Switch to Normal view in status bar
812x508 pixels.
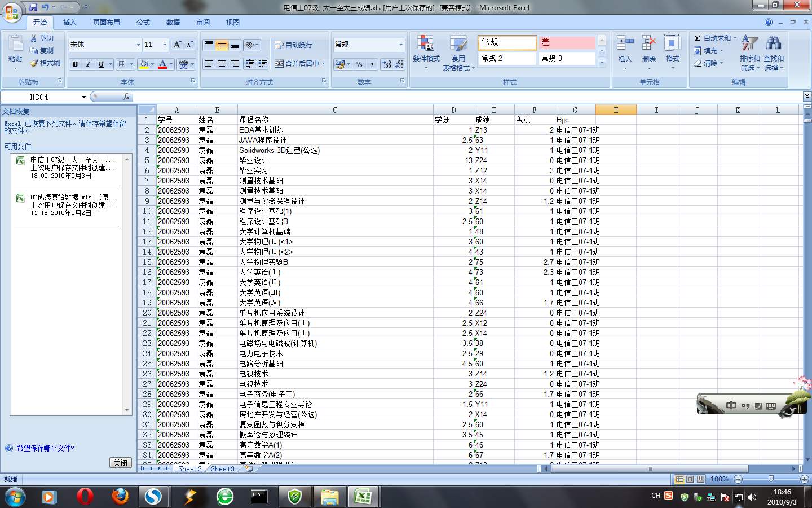pyautogui.click(x=679, y=479)
